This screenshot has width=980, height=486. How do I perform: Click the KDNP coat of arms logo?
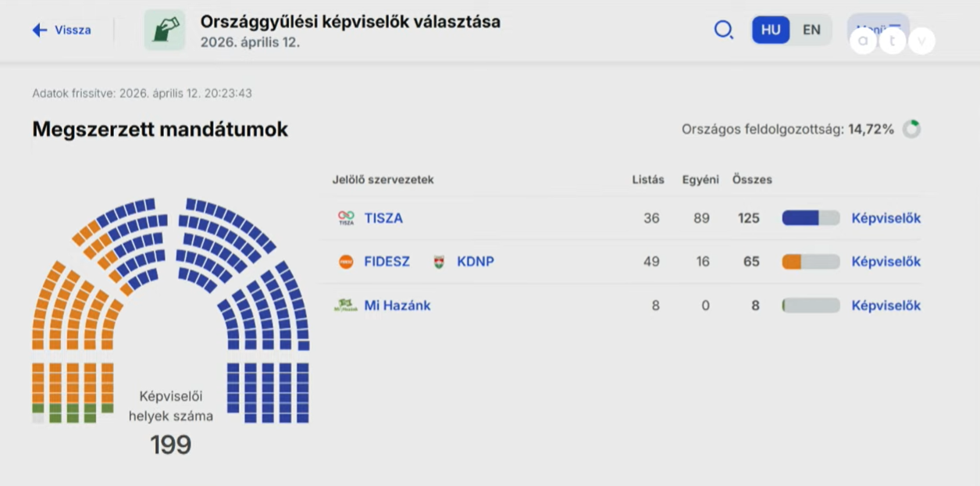439,262
